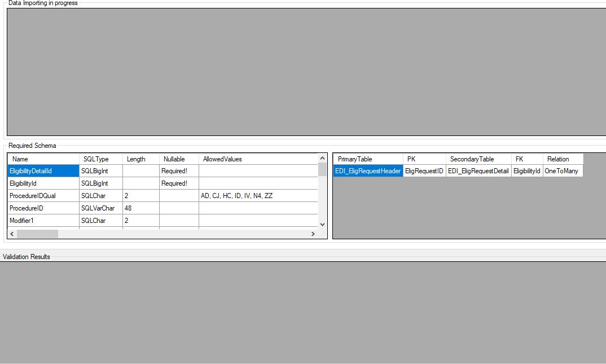Sort by the Nullable column header
Image resolution: width=606 pixels, height=364 pixels.
coord(179,159)
